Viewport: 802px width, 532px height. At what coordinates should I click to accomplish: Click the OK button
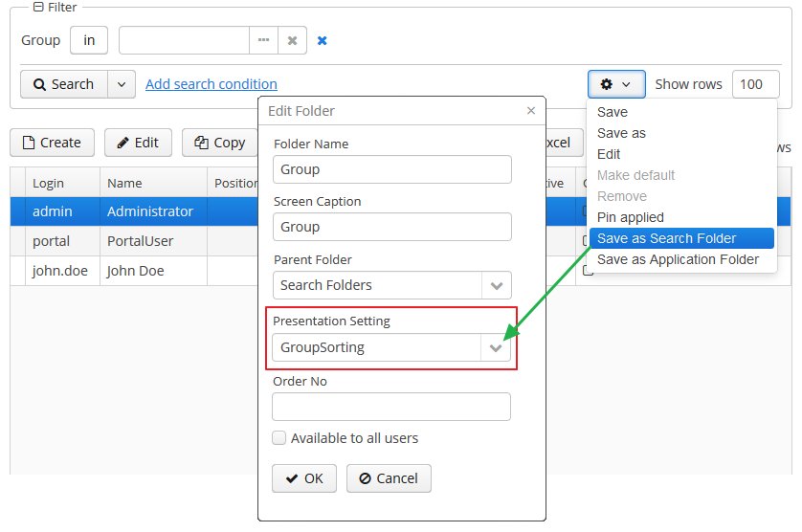point(304,478)
